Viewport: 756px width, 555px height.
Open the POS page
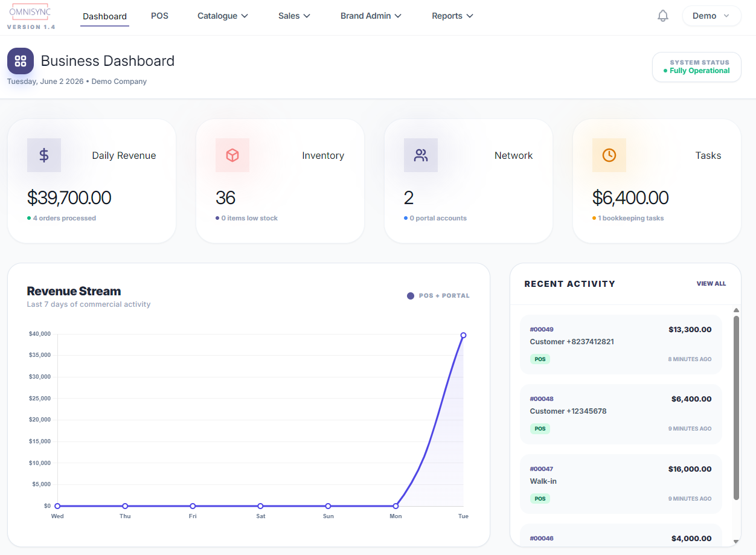159,16
